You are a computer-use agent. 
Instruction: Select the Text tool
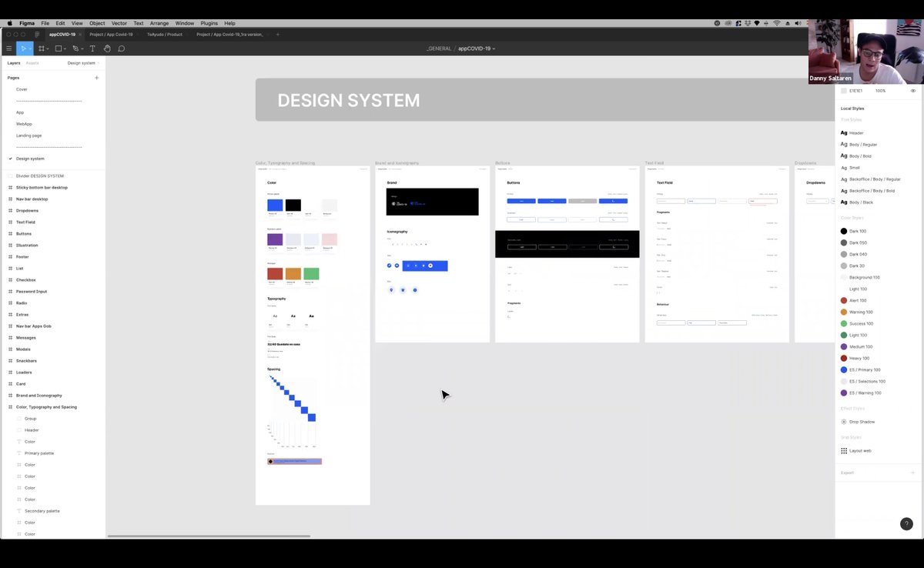92,48
